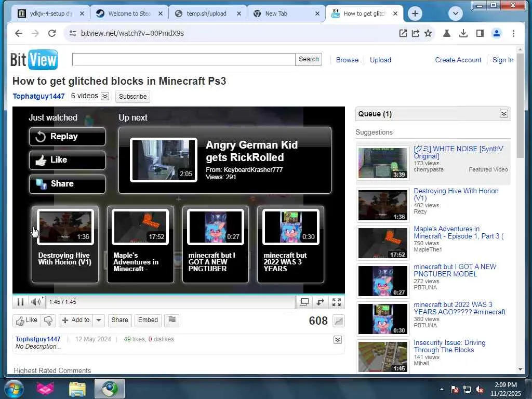The image size is (532, 399).
Task: Show hidden system tray icons arrow
Action: click(x=442, y=389)
